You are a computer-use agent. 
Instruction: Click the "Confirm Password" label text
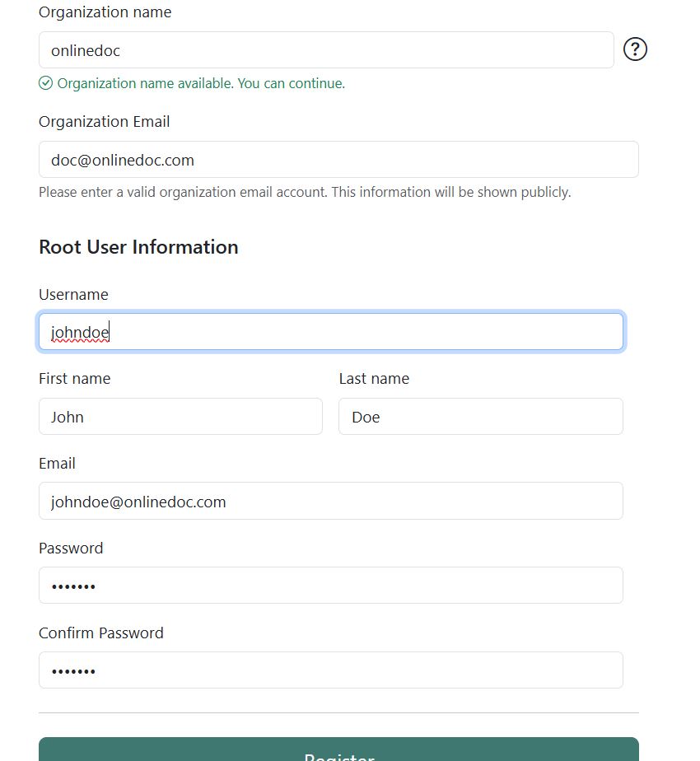pos(100,633)
